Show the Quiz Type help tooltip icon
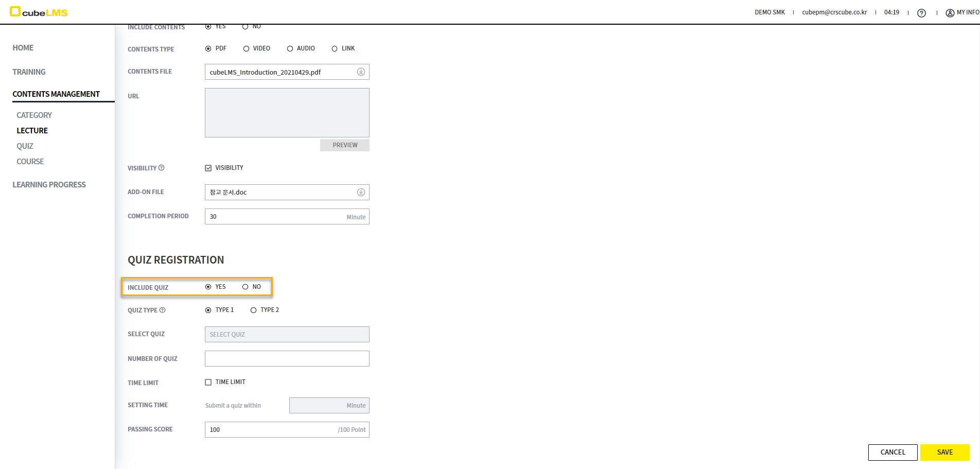980x469 pixels. tap(163, 310)
